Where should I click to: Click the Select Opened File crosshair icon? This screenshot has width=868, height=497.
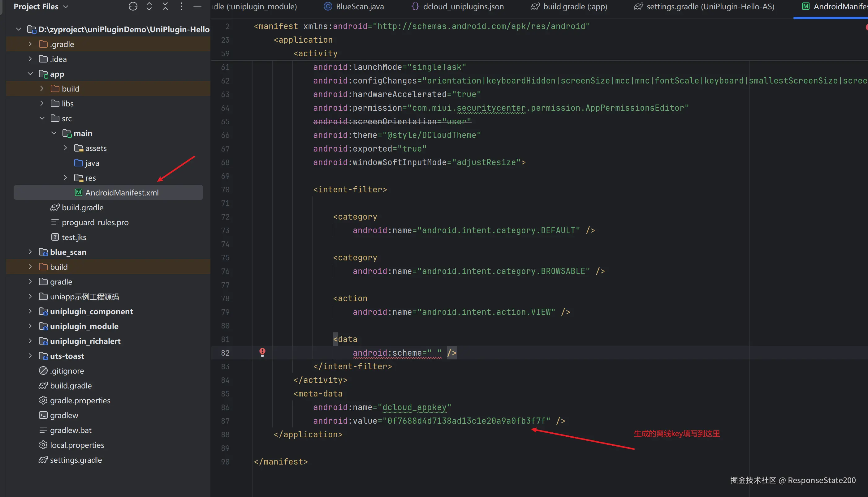pos(133,6)
